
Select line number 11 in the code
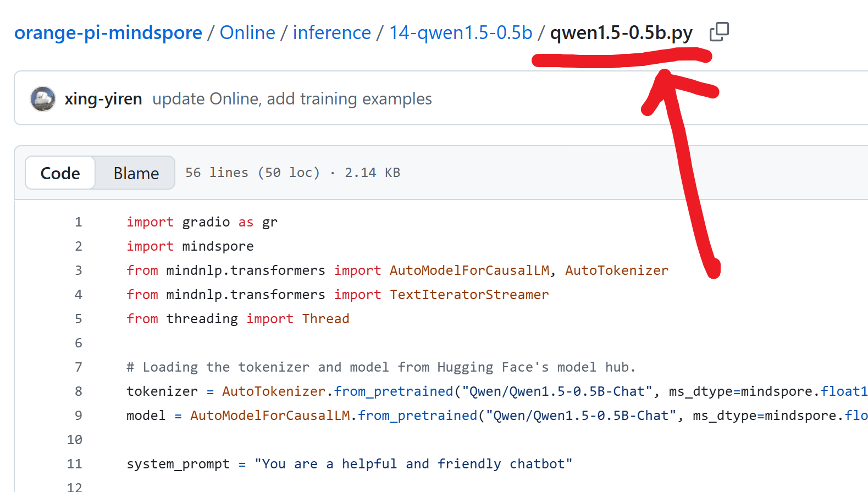click(75, 464)
